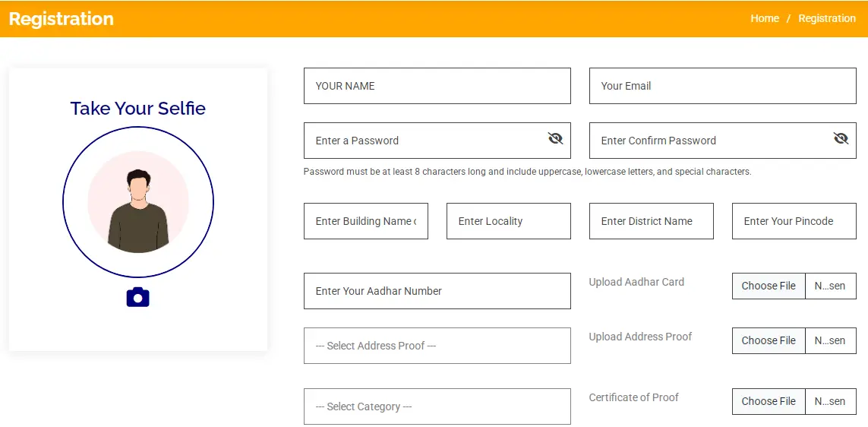This screenshot has height=427, width=868.
Task: Click the Enter District Name field
Action: tap(651, 221)
